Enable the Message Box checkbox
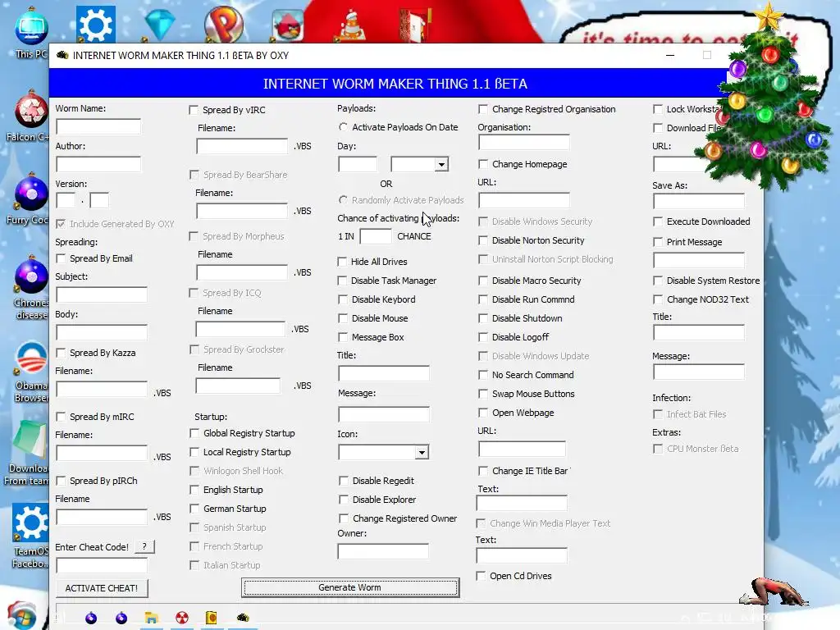 tap(343, 337)
